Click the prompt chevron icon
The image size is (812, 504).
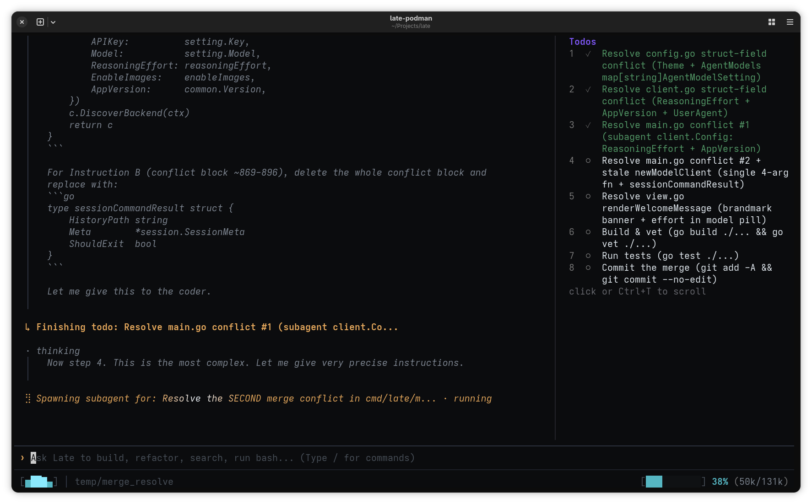pyautogui.click(x=22, y=458)
